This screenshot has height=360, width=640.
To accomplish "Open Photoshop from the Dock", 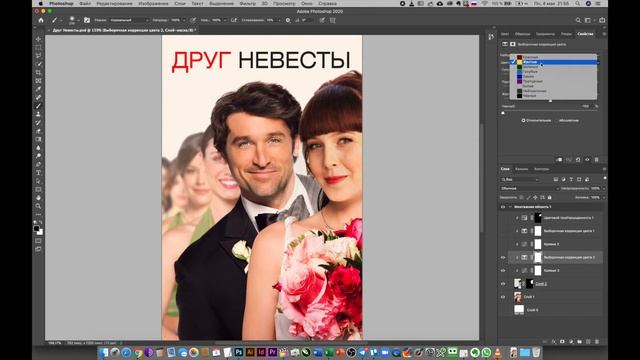I will coord(239,352).
